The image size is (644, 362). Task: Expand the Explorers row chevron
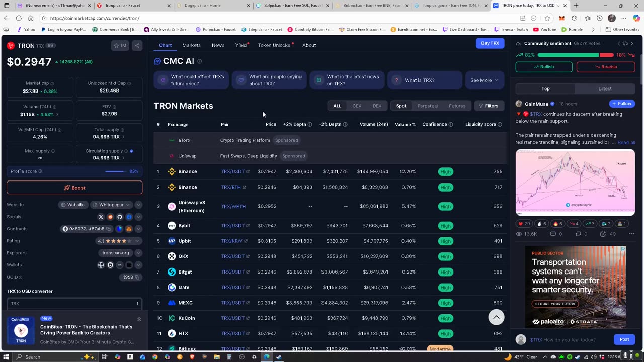pos(138,253)
